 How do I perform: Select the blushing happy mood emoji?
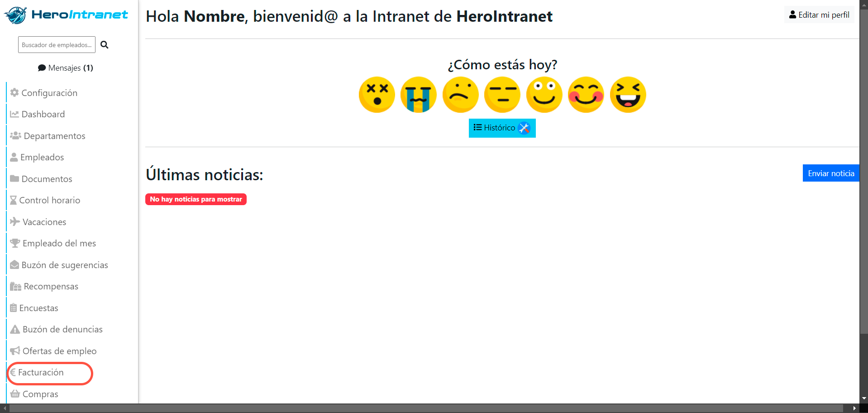click(x=586, y=95)
